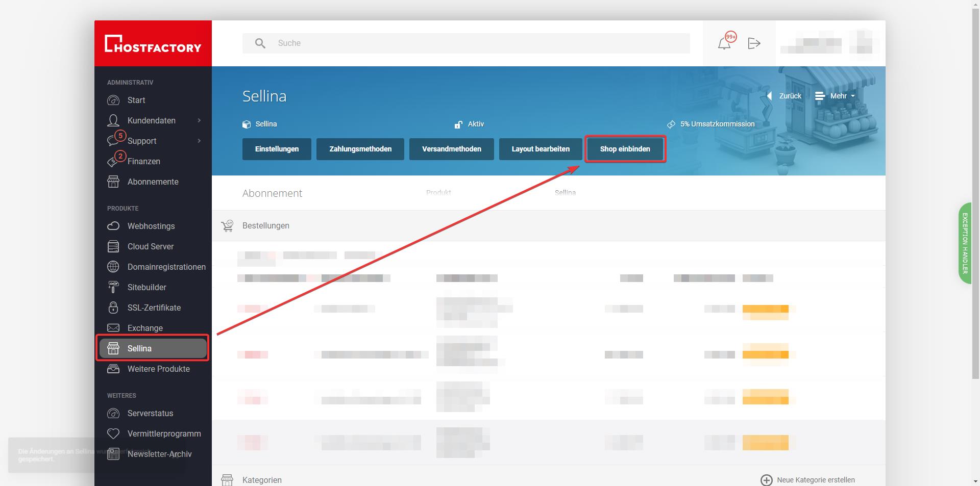Screen dimensions: 980x486
Task: Expand the Support submenu chevron
Action: [x=199, y=141]
